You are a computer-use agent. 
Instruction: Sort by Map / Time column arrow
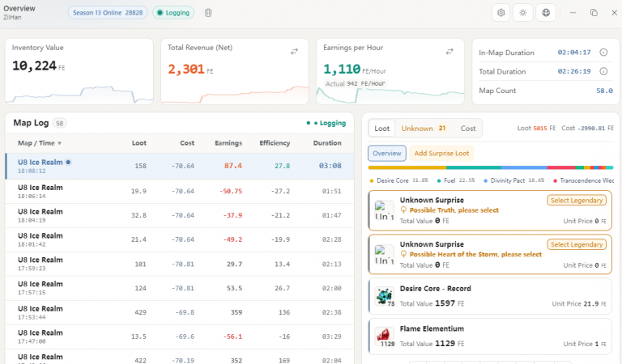(59, 143)
